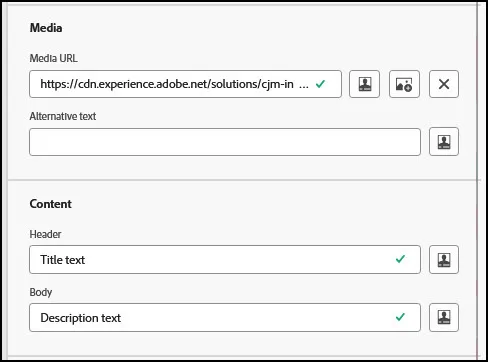Click the green checkmark in Header field
Image resolution: width=488 pixels, height=362 pixels.
pos(400,259)
